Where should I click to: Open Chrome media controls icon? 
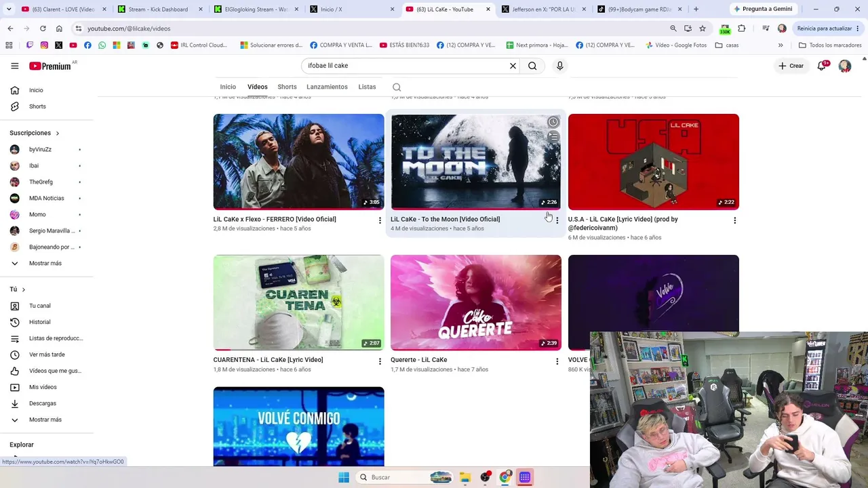coord(766,28)
